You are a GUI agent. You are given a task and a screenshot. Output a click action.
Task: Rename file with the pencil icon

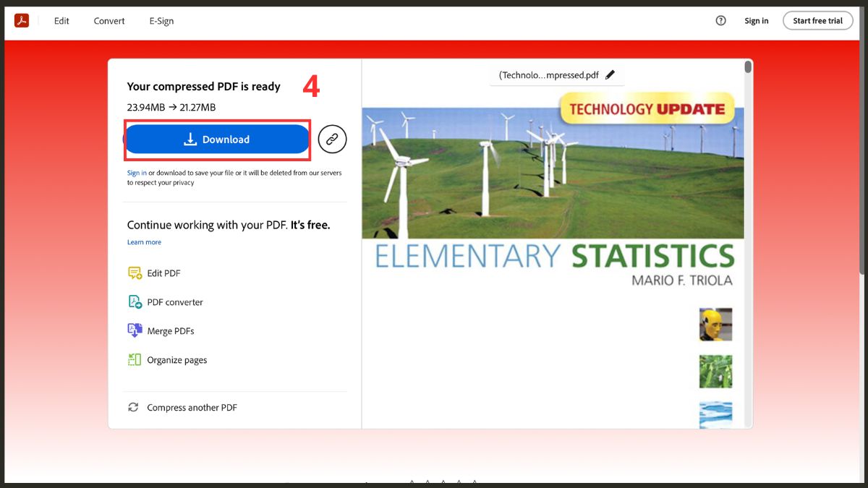(610, 74)
